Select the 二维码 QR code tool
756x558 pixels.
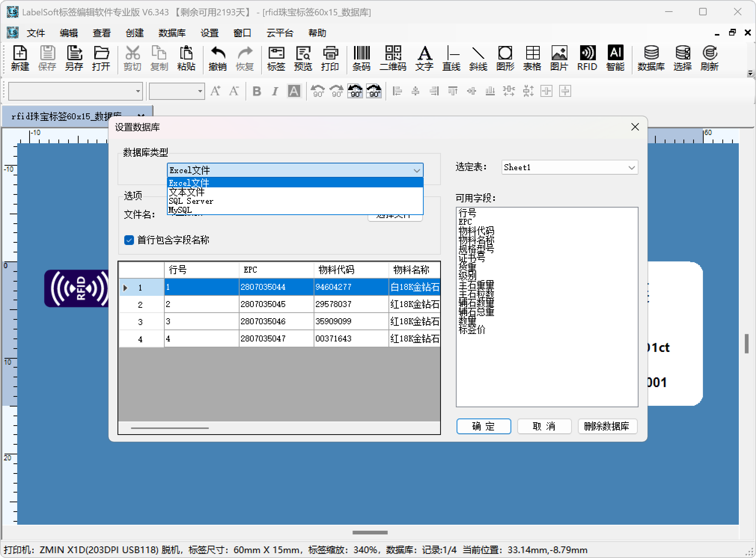click(x=393, y=58)
